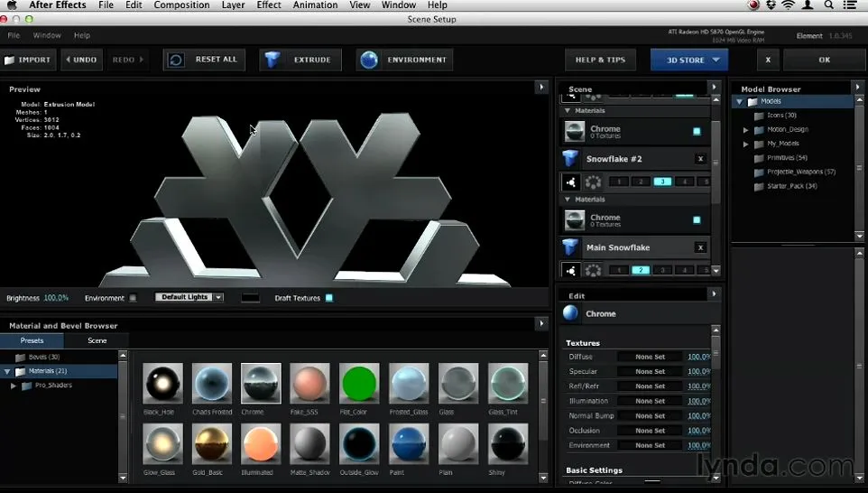Select the Snowflake #2 model icon
The height and width of the screenshot is (493, 868).
570,159
